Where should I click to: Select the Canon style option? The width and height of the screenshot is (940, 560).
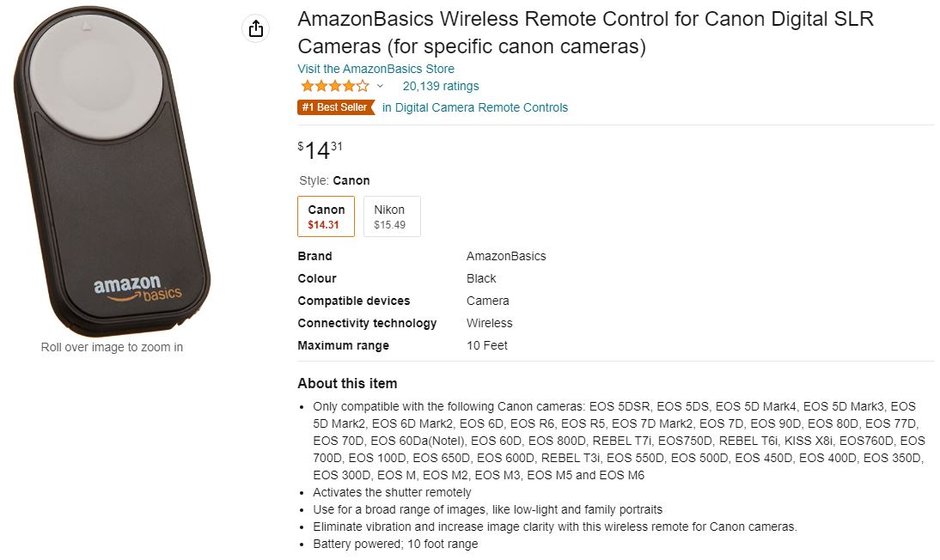coord(326,216)
